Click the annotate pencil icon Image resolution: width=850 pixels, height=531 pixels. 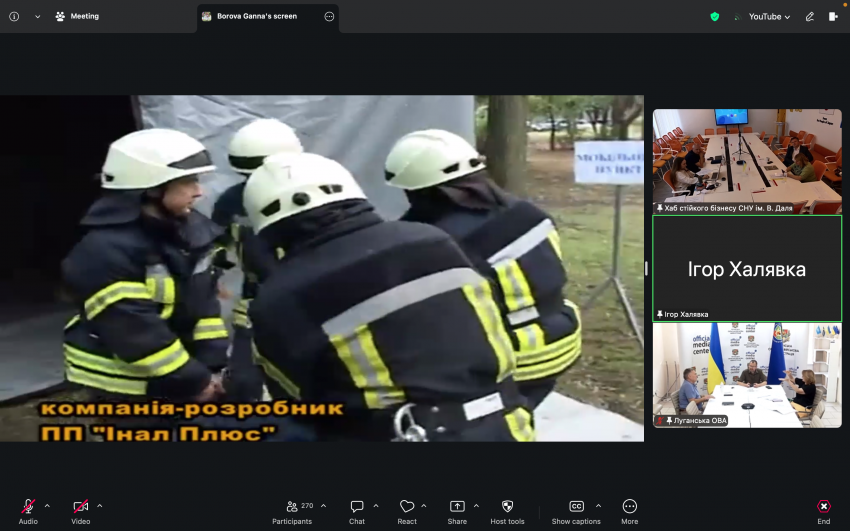click(x=809, y=17)
